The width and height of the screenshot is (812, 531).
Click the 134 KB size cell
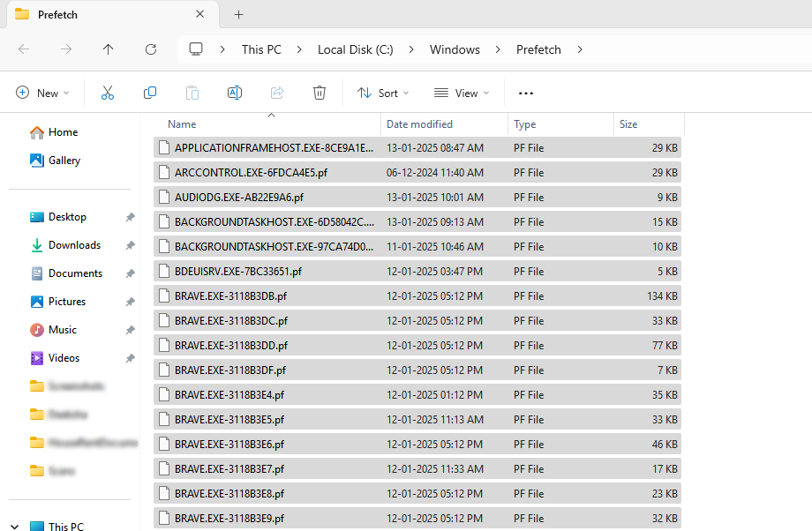tap(662, 296)
